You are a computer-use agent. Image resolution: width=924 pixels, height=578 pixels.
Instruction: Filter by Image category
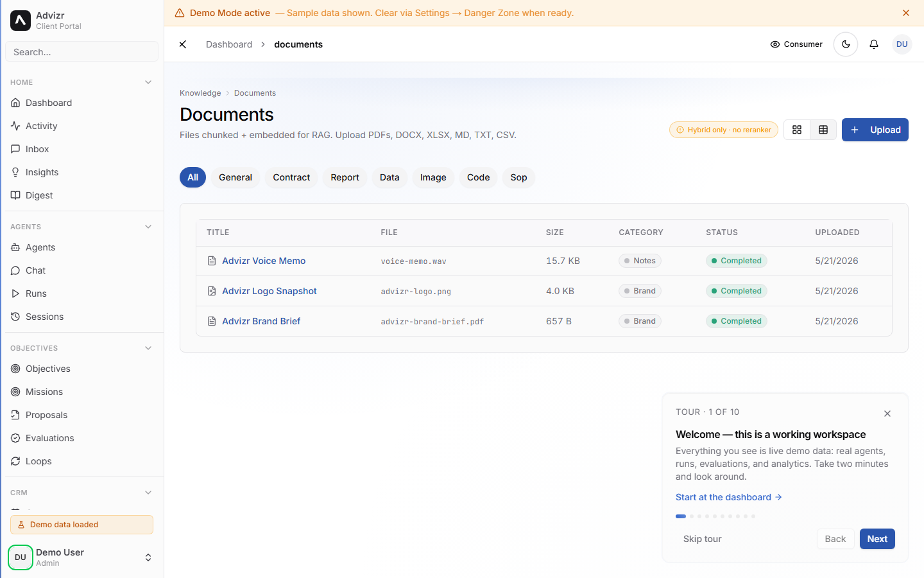(433, 177)
